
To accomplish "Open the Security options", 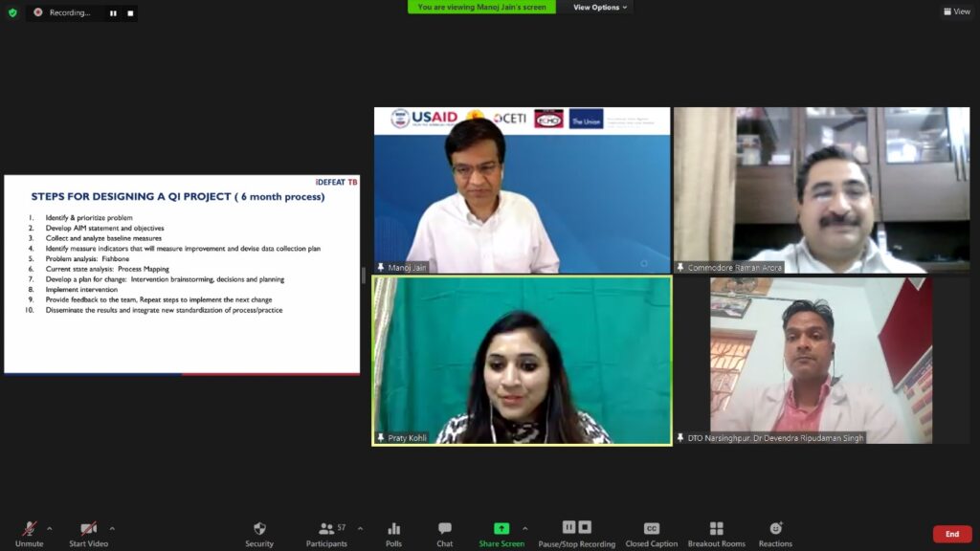I will point(258,529).
